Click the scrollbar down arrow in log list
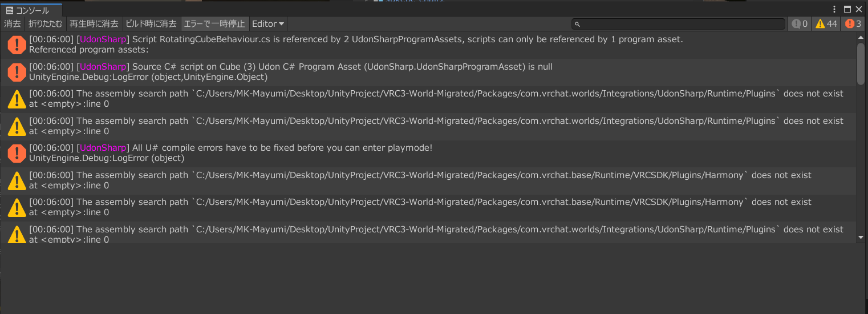Screen dimensions: 868x314 pyautogui.click(x=861, y=237)
